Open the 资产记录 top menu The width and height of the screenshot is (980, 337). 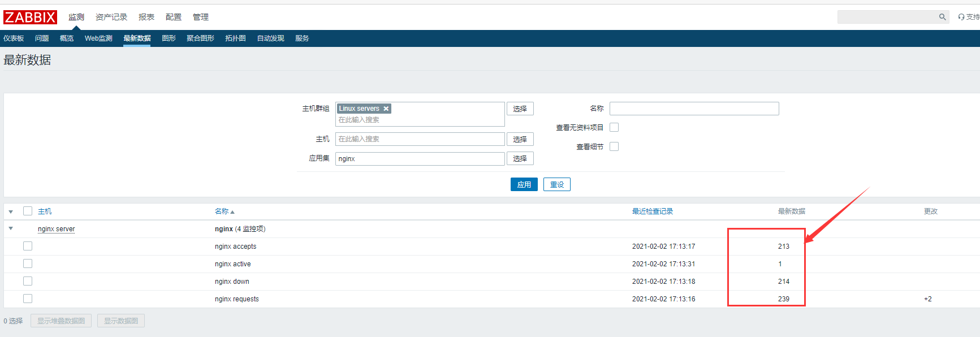coord(111,17)
